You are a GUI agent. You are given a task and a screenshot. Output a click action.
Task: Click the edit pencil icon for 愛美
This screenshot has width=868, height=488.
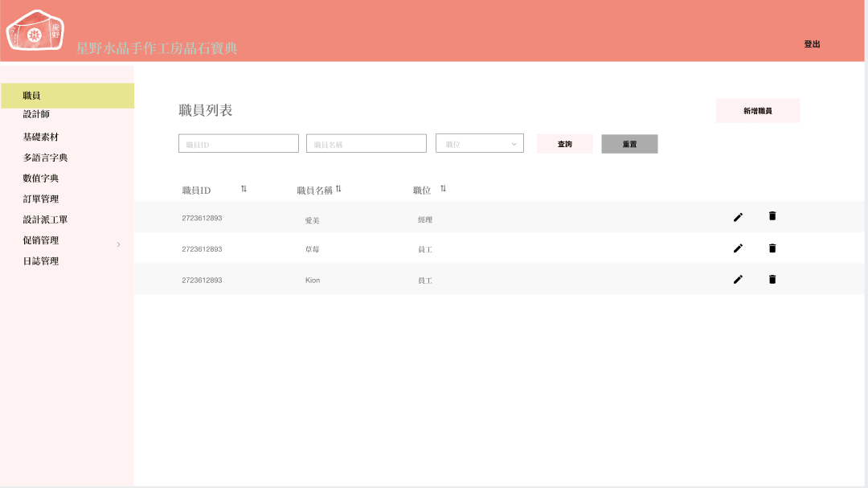tap(738, 217)
